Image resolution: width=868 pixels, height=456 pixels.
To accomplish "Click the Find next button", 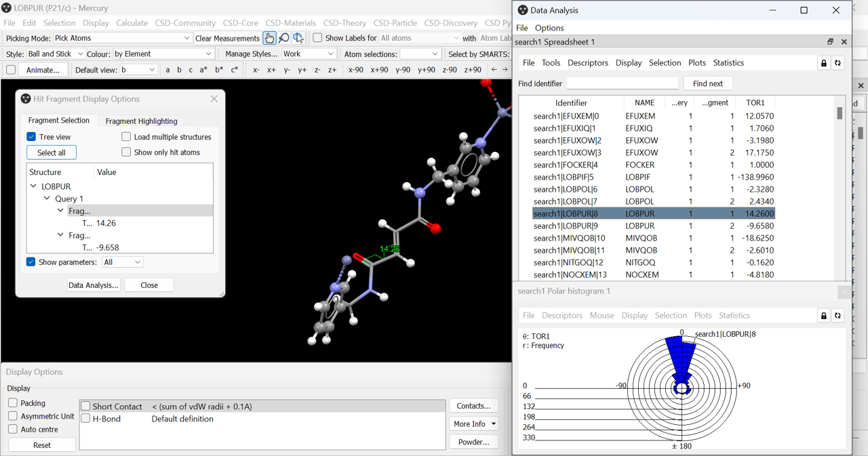I will click(708, 83).
